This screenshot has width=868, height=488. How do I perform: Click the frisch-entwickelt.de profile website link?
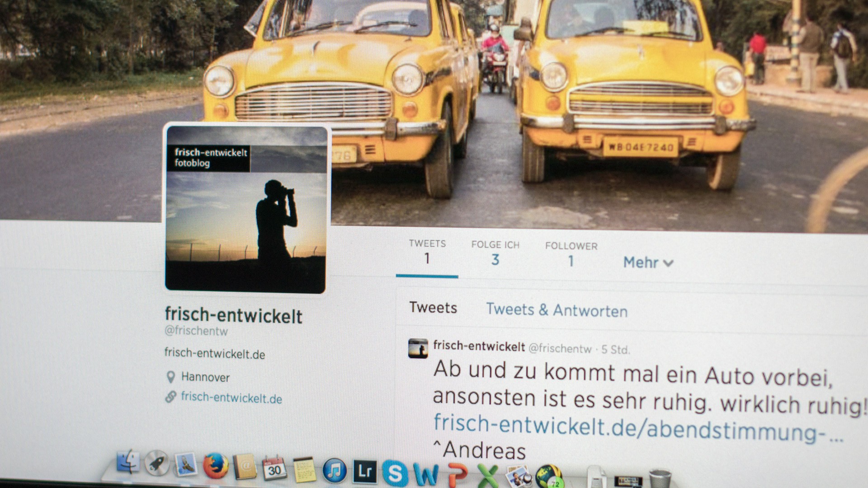(231, 398)
